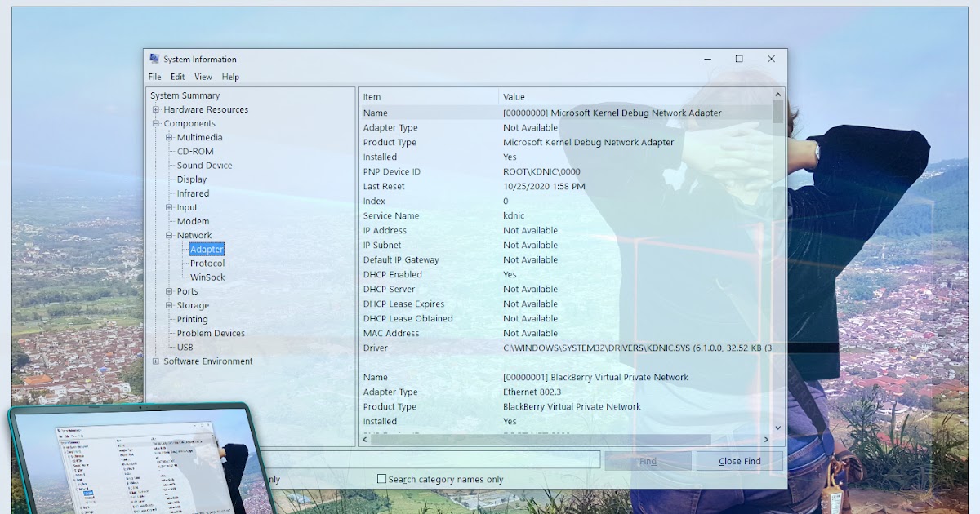The width and height of the screenshot is (980, 514).
Task: Select USB category
Action: pyautogui.click(x=185, y=347)
